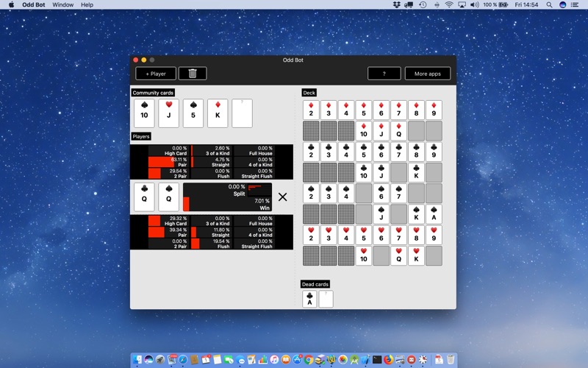The height and width of the screenshot is (368, 588).
Task: Open the Apple menu
Action: click(11, 4)
